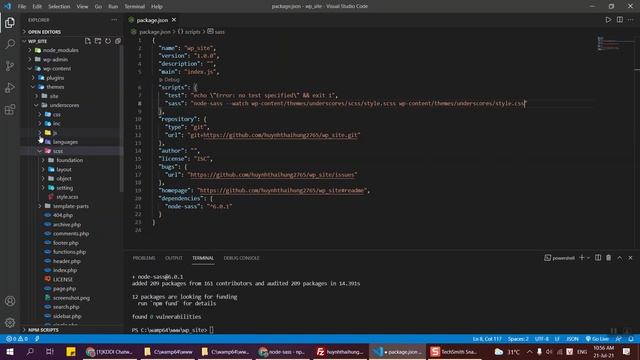Split the editor to the right
The height and width of the screenshot is (360, 640).
click(x=620, y=20)
